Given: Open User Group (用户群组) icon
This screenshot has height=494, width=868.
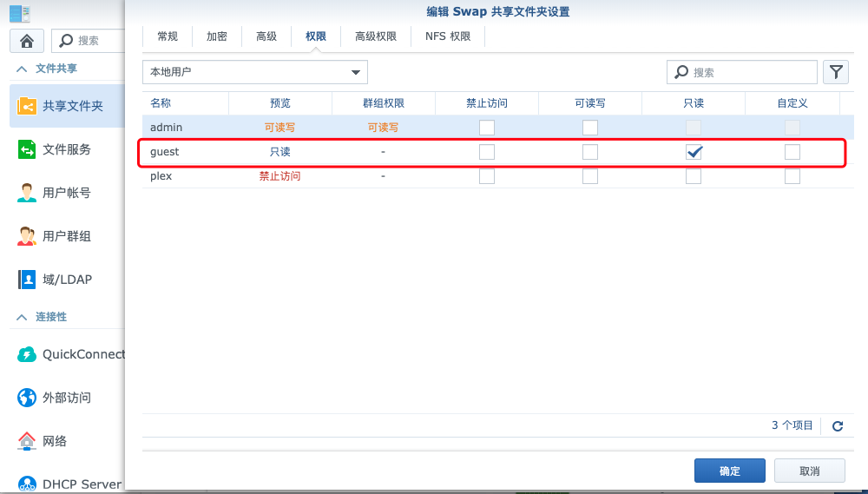Looking at the screenshot, I should pyautogui.click(x=27, y=236).
